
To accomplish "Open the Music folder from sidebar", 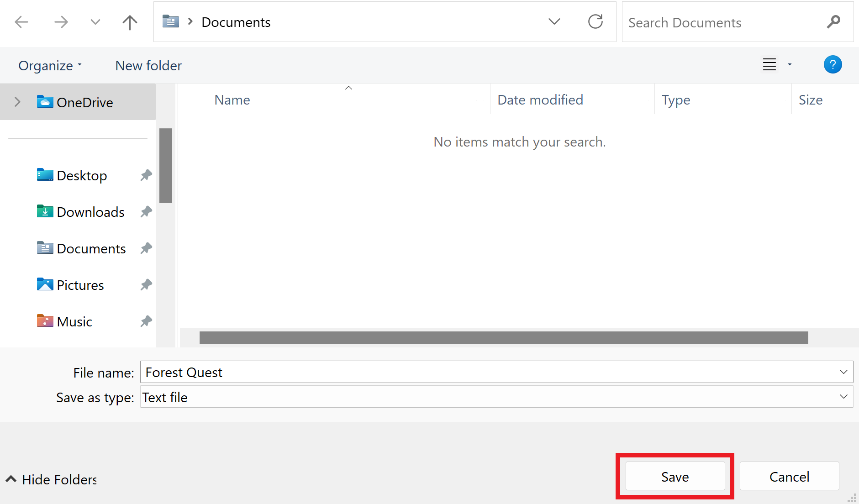I will click(74, 321).
